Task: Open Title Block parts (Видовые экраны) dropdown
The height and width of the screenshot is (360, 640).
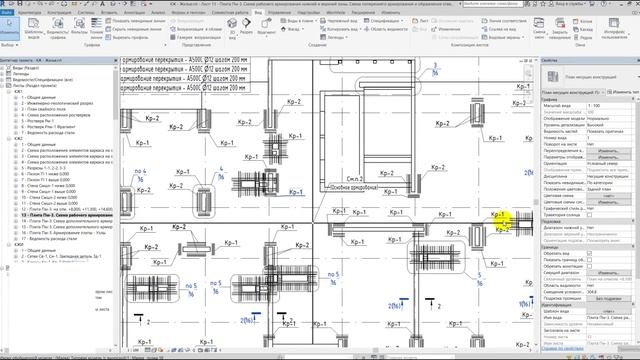Action: click(503, 37)
